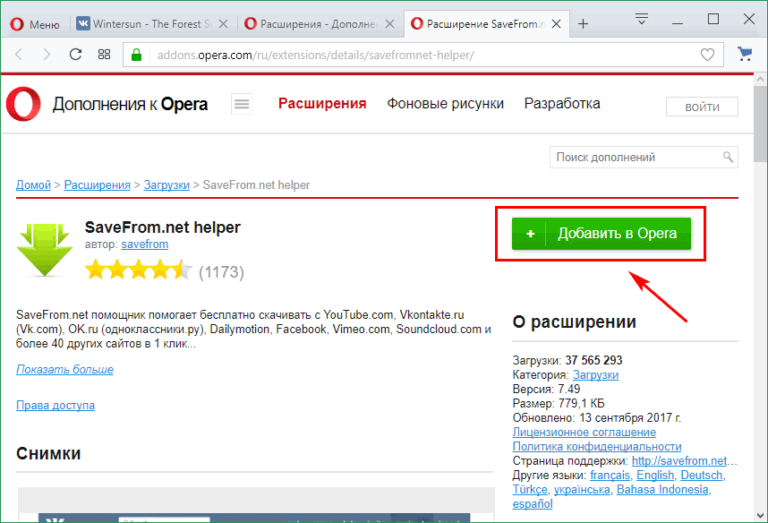Expand the hamburger menu next to Дополнения к Opera
Viewport: 768px width, 523px height.
[x=241, y=104]
